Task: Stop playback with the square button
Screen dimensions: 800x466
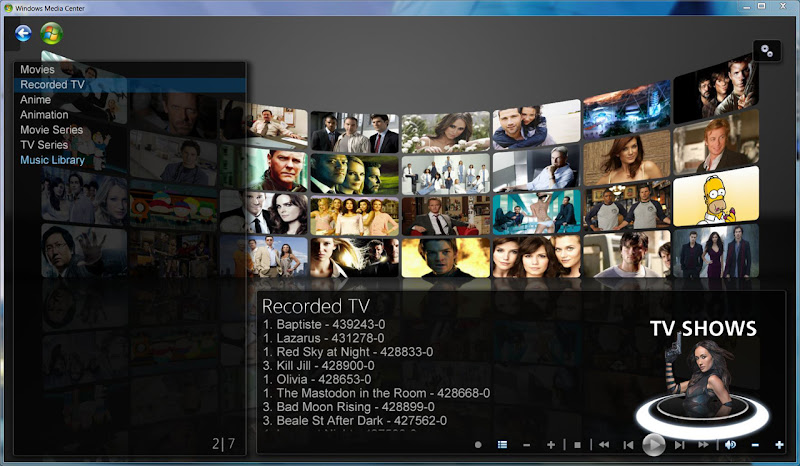Action: coord(577,445)
